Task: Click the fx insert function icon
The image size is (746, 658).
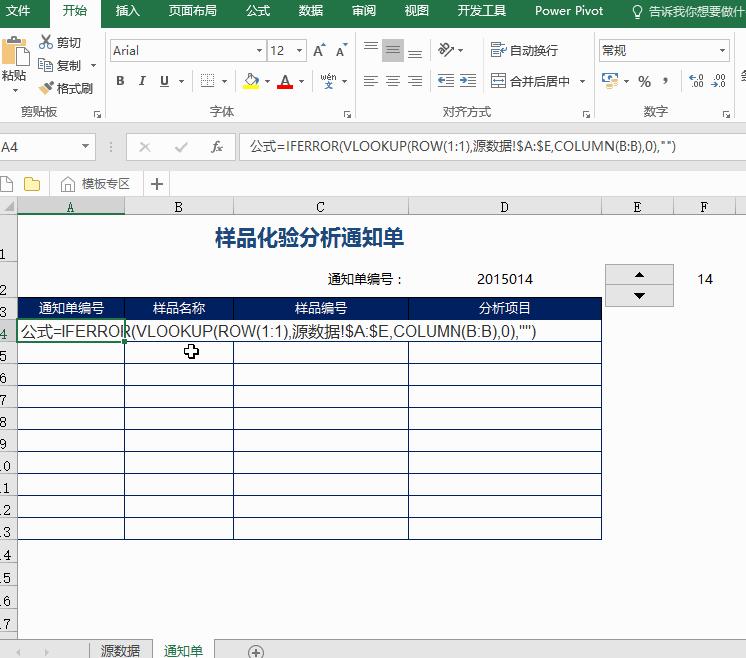Action: click(x=217, y=147)
